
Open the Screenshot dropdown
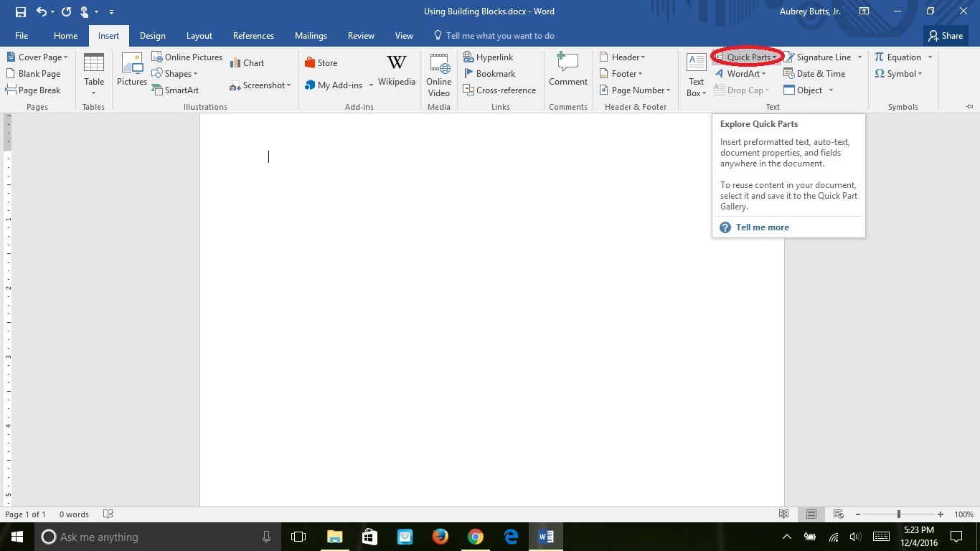coord(260,85)
